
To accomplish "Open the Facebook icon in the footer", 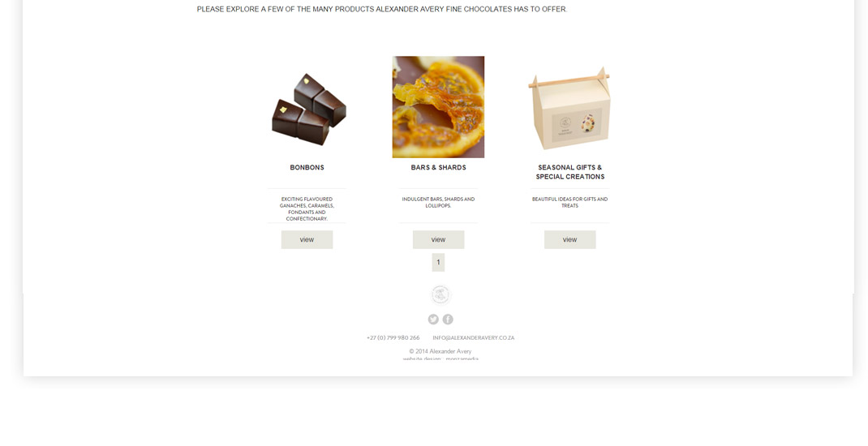I will click(448, 319).
